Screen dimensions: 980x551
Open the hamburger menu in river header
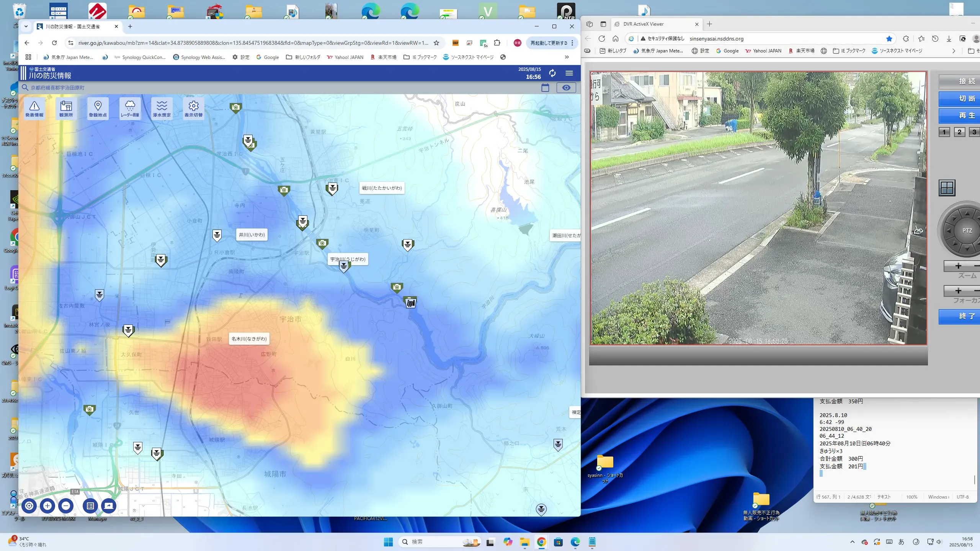pyautogui.click(x=569, y=73)
